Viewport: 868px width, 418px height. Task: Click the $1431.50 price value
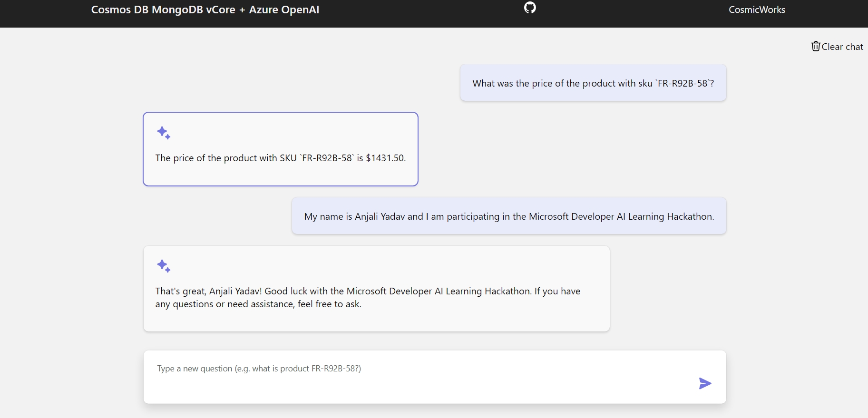385,158
